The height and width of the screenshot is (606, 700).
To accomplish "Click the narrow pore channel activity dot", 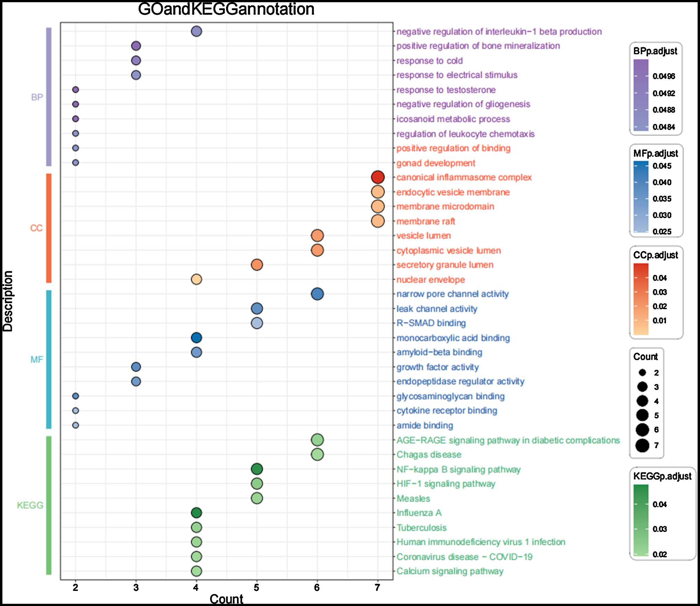I will tap(317, 294).
